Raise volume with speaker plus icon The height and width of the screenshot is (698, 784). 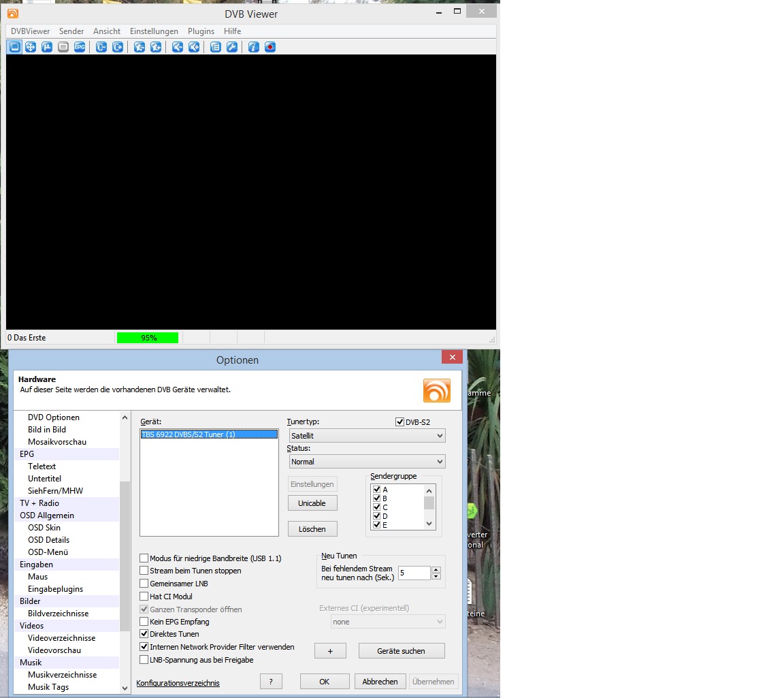[x=194, y=47]
